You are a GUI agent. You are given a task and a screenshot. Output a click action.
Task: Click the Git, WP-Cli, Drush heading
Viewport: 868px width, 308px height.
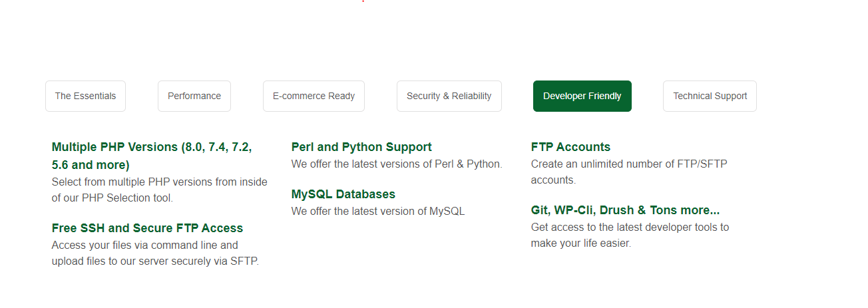(625, 210)
